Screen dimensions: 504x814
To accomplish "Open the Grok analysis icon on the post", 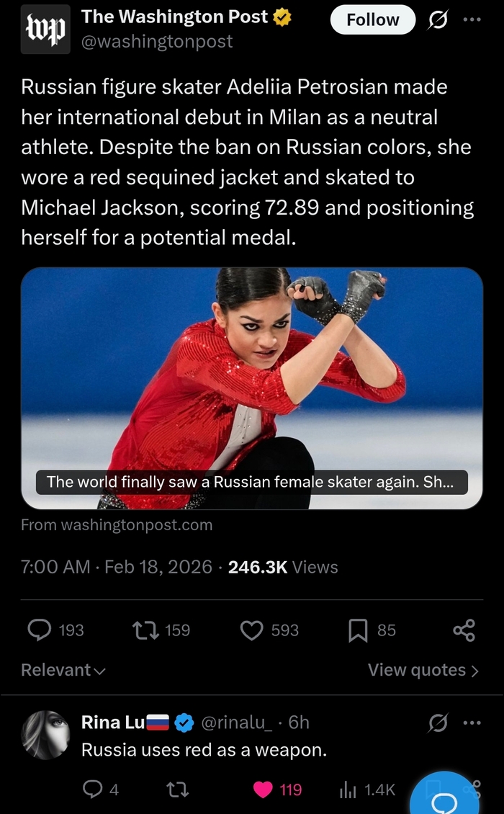I will (438, 19).
